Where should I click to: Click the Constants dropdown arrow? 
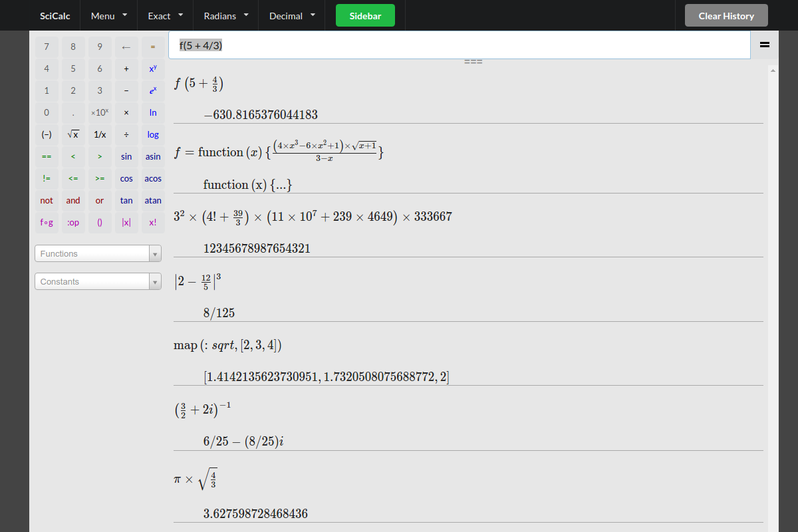coord(156,282)
